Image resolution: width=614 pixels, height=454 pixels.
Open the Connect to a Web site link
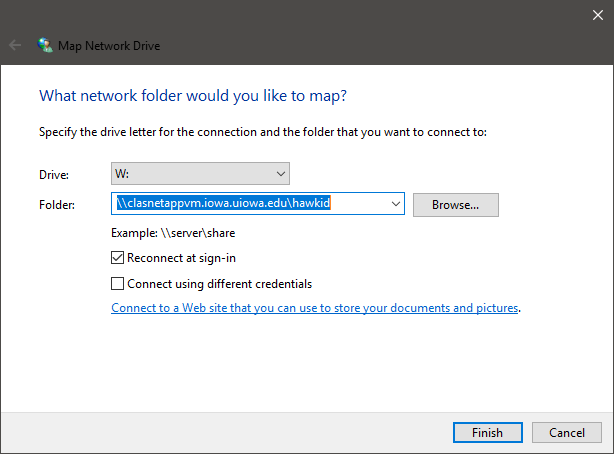point(315,308)
